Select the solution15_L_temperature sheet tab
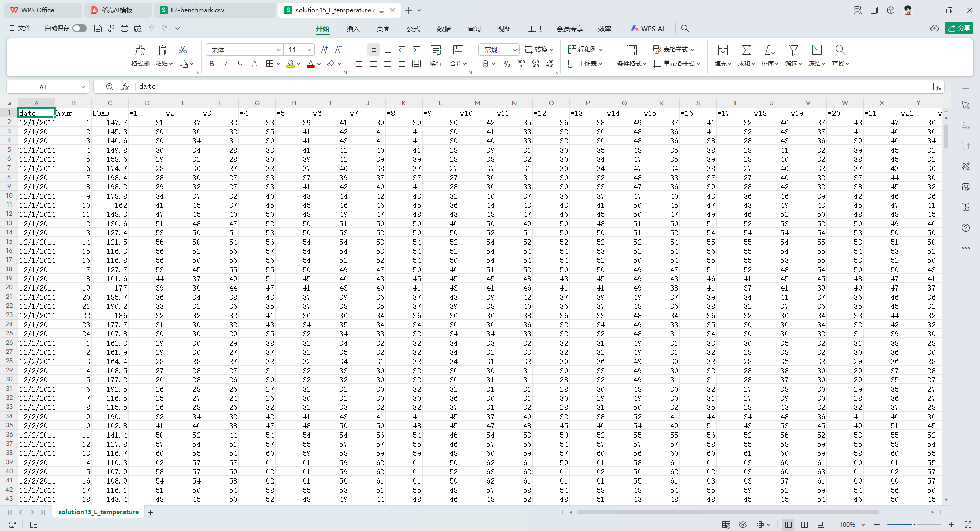The image size is (980, 531). point(98,512)
